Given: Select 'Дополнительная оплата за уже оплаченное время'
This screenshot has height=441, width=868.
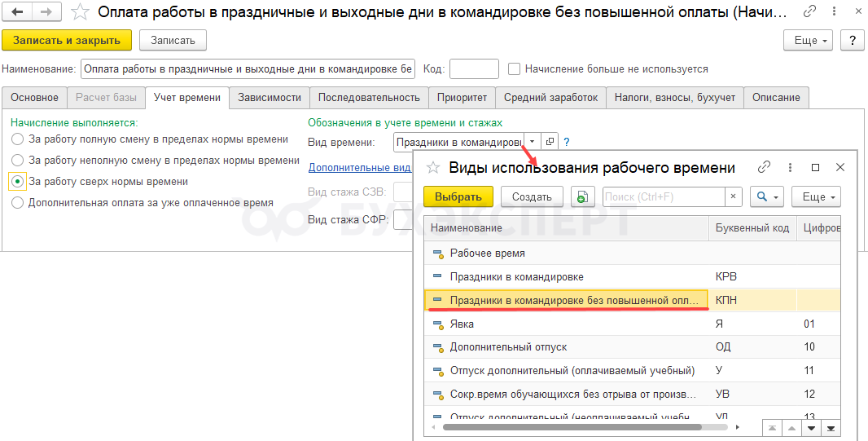Looking at the screenshot, I should click(18, 203).
